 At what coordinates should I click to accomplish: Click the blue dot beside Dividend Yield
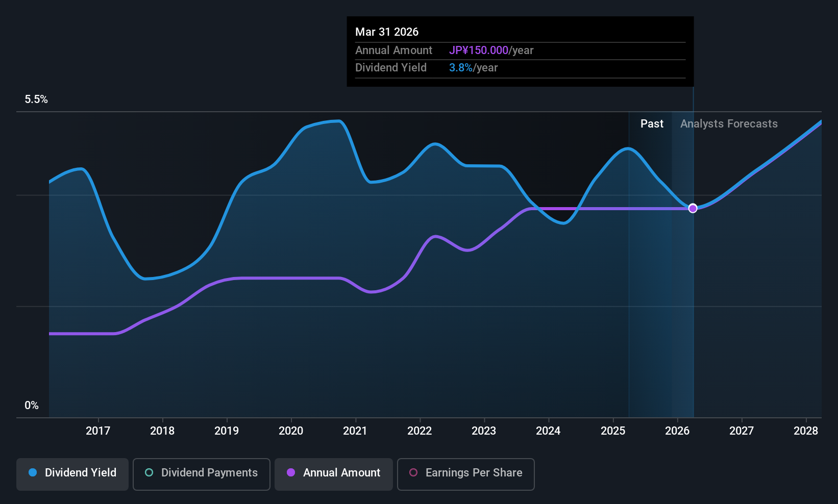33,473
